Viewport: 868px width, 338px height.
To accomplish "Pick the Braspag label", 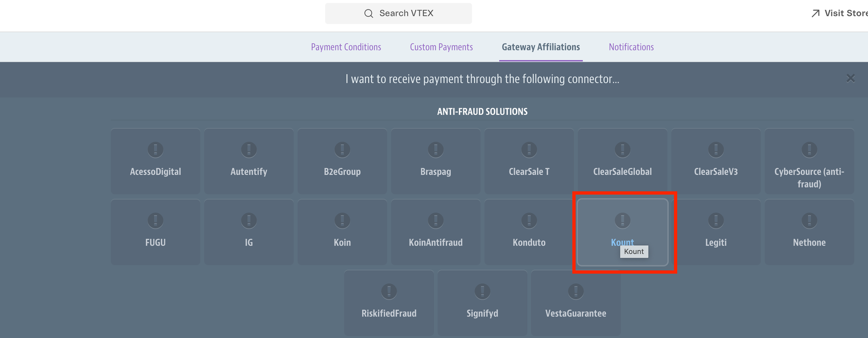I will (436, 172).
